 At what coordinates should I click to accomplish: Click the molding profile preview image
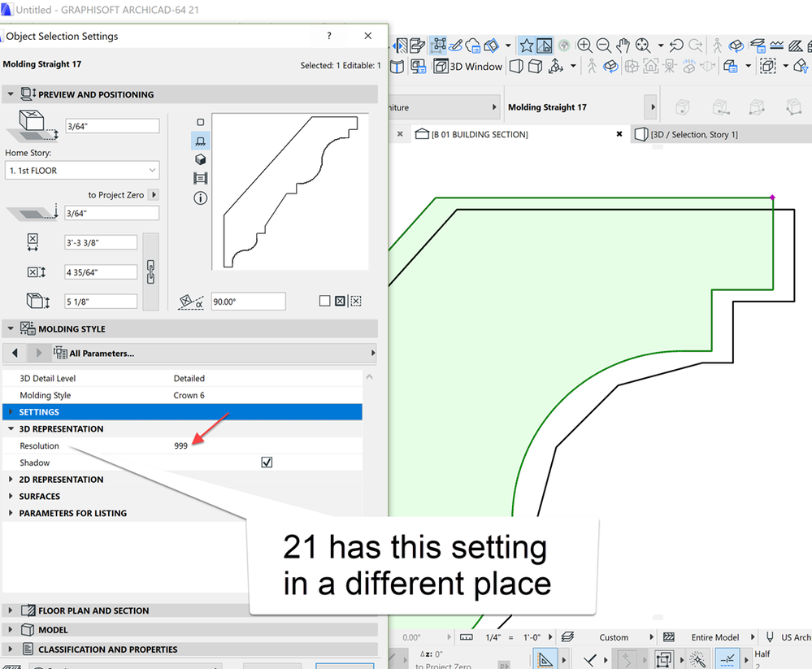point(290,192)
